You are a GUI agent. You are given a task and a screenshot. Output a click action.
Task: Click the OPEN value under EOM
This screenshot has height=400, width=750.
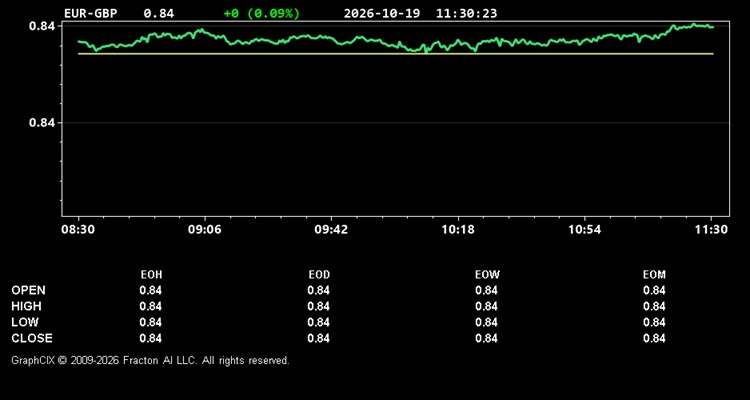point(654,290)
